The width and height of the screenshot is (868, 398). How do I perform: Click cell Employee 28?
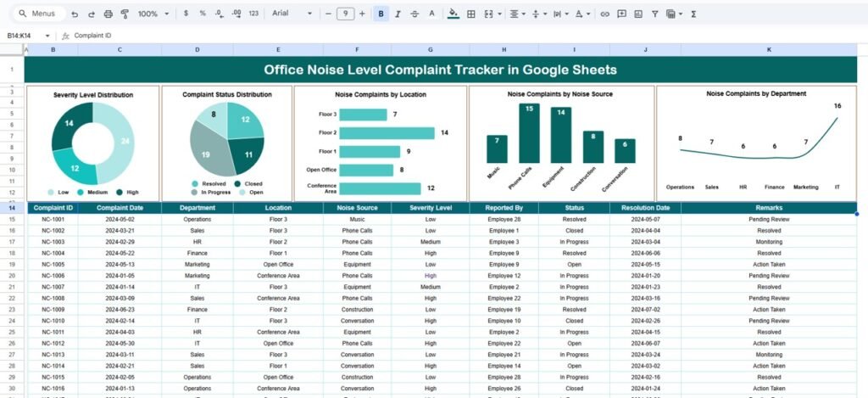(x=504, y=220)
